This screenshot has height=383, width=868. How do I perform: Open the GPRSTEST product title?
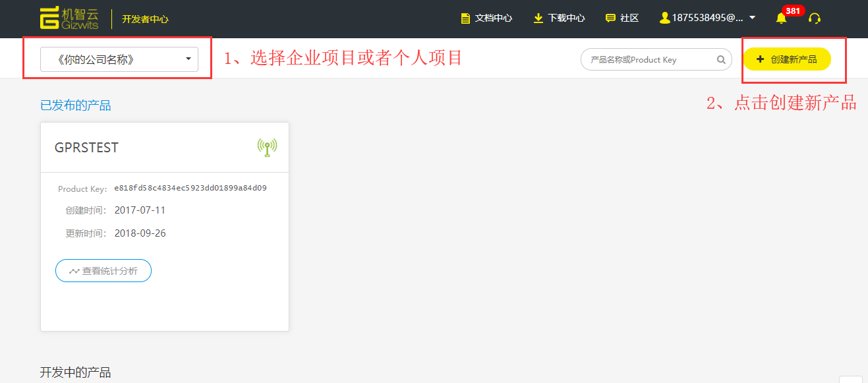tap(86, 148)
